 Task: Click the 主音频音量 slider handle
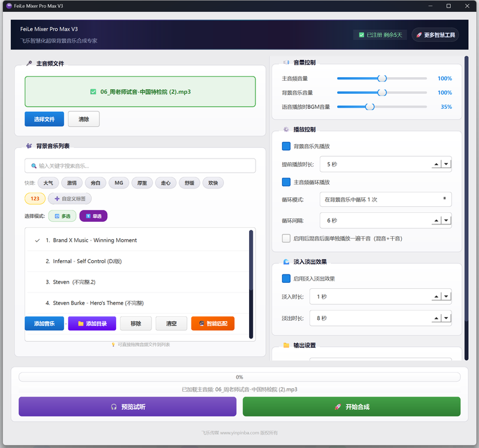click(382, 78)
